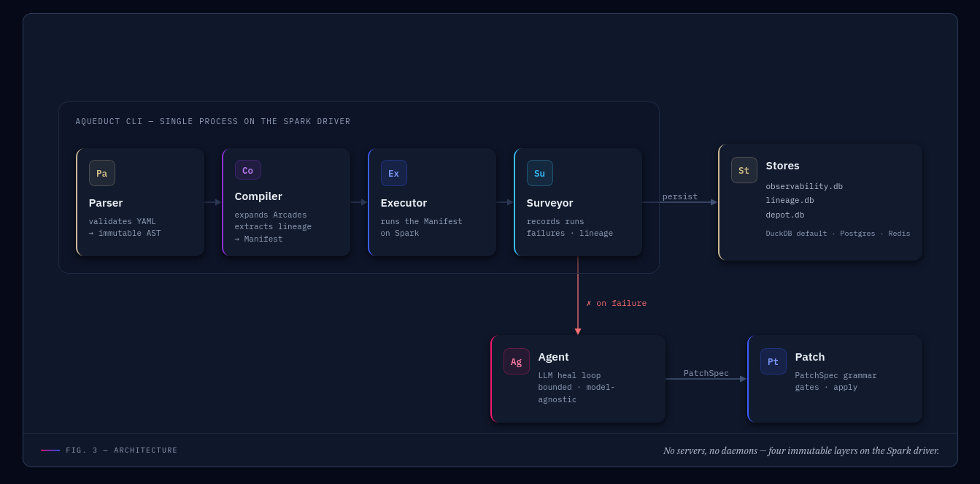
Task: Click the Co icon badge on Compiler
Action: (x=248, y=170)
